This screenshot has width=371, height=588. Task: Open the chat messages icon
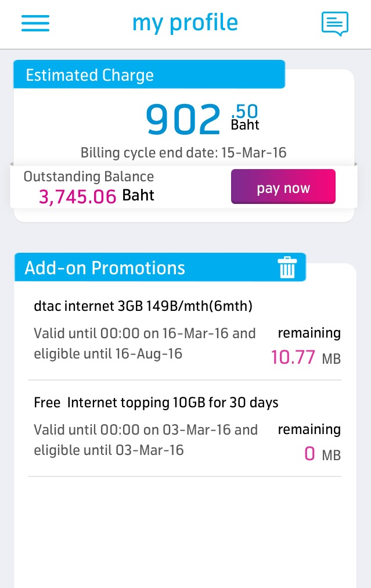pos(335,24)
